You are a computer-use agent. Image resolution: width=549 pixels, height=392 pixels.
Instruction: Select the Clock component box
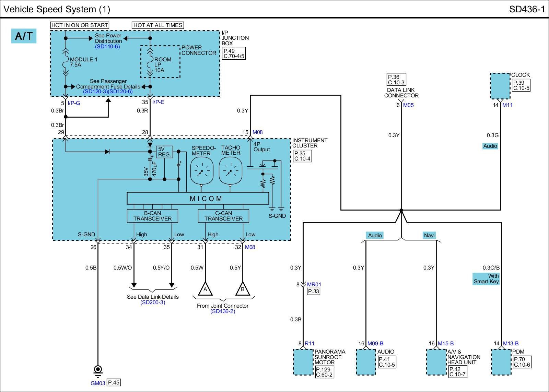coord(500,86)
